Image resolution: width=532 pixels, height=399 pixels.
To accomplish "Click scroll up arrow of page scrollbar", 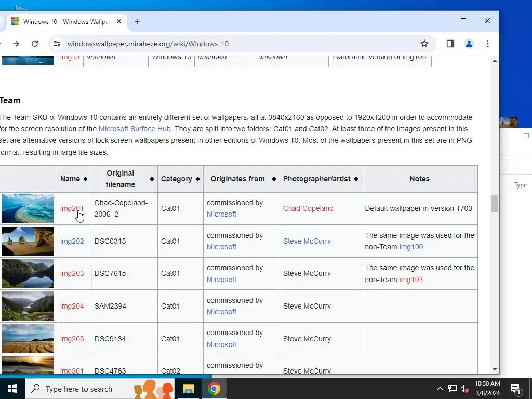I will tap(495, 61).
